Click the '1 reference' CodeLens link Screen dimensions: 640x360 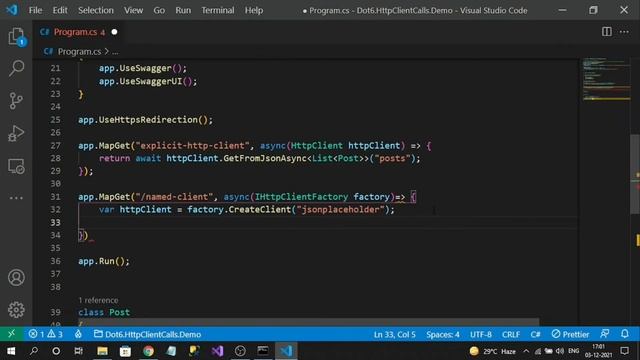point(98,300)
